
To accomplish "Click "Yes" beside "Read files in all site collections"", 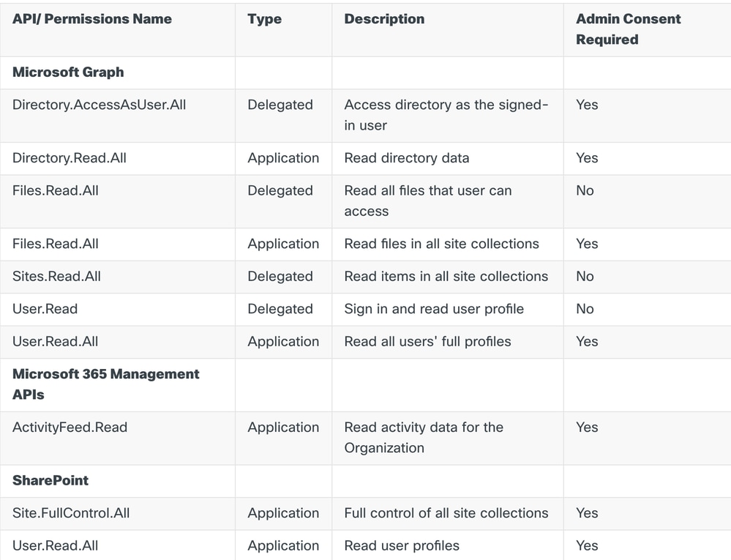I will [587, 244].
